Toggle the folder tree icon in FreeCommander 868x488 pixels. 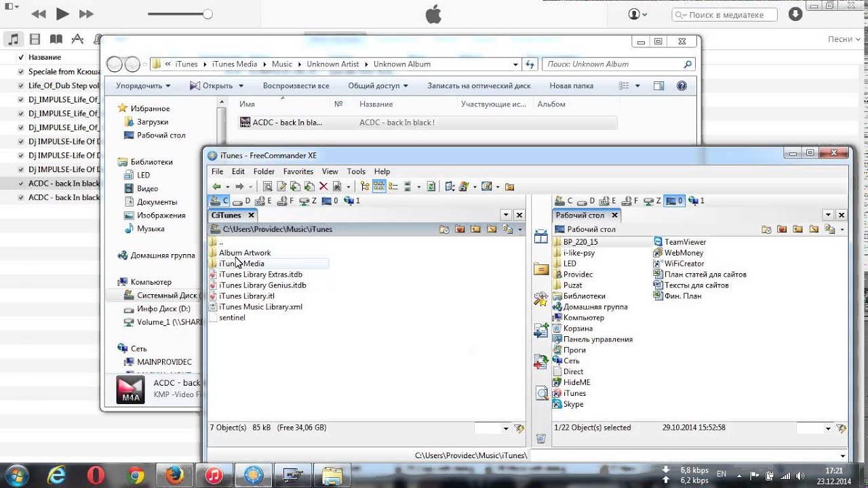(x=365, y=186)
